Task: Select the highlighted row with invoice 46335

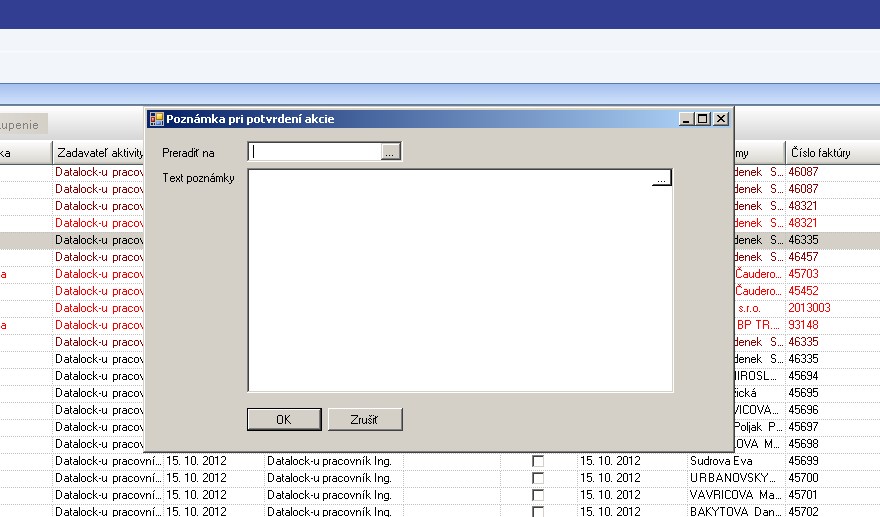Action: [x=440, y=240]
